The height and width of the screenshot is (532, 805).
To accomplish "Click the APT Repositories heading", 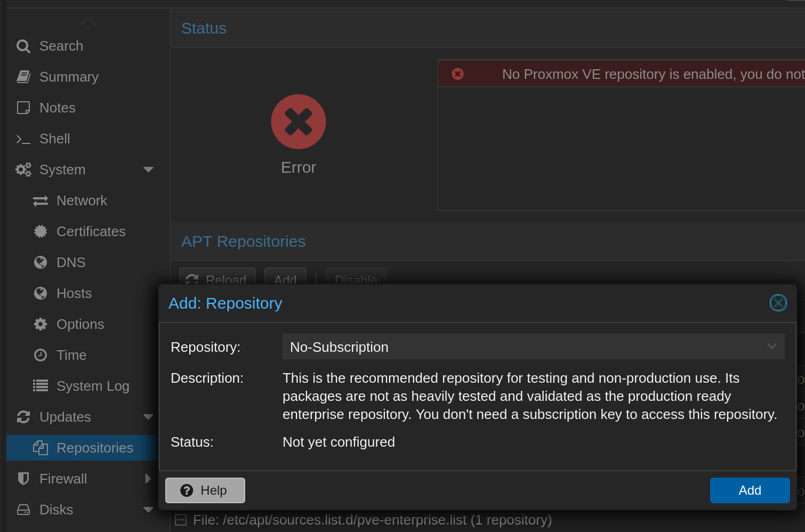I will point(244,241).
